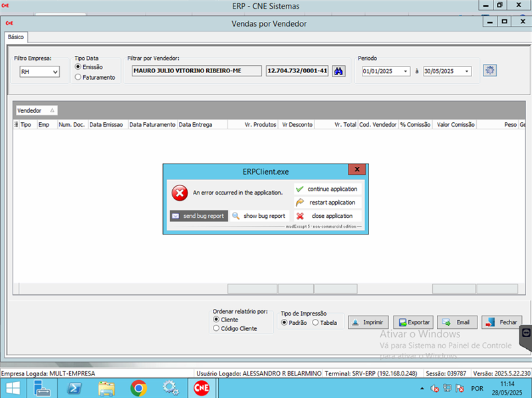Viewport: 532px width, 398px height.
Task: Click the vendor name input field
Action: [x=196, y=70]
